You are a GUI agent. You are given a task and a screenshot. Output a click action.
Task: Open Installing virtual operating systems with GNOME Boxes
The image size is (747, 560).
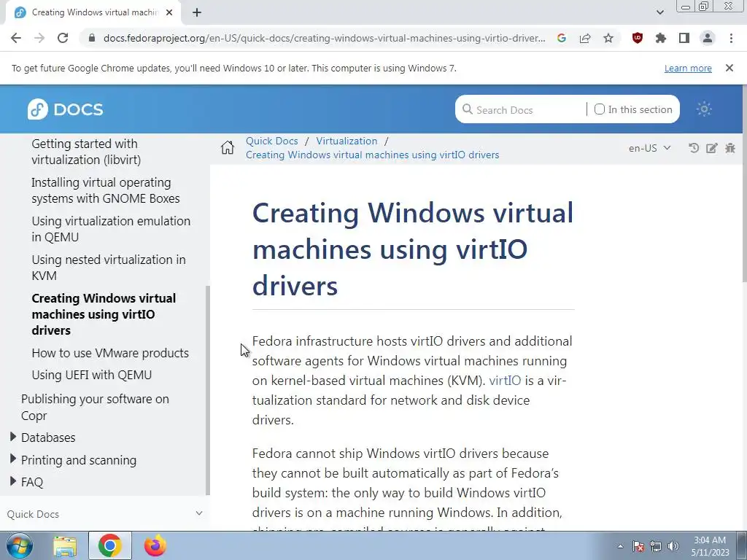coord(106,190)
